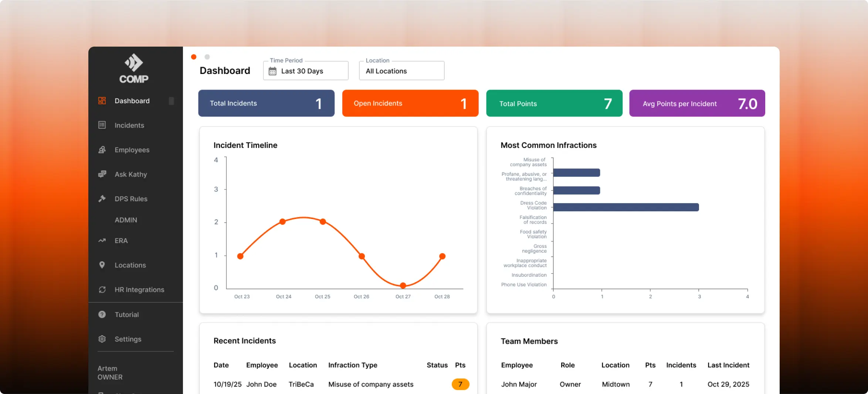Click the Settings gear icon

102,339
